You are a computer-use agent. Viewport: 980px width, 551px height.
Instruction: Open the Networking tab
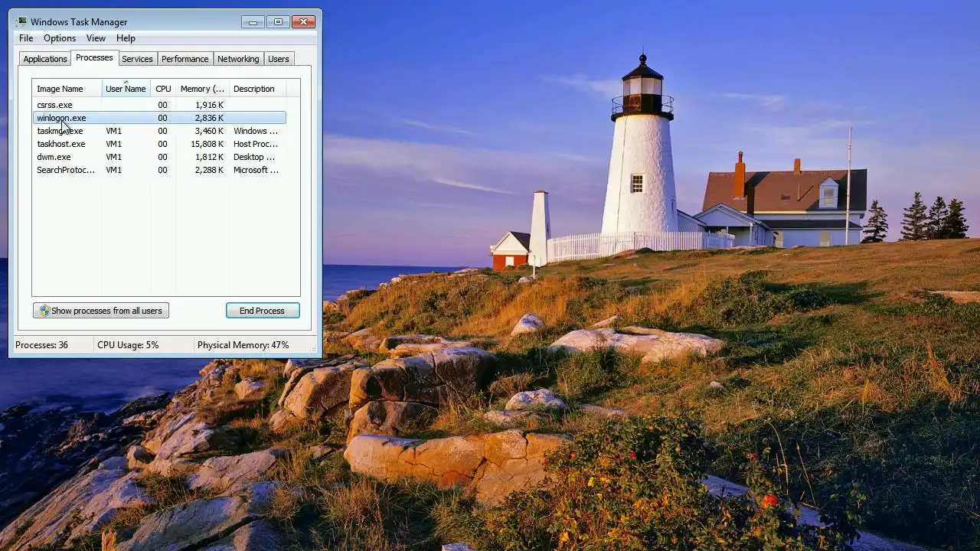[x=238, y=59]
